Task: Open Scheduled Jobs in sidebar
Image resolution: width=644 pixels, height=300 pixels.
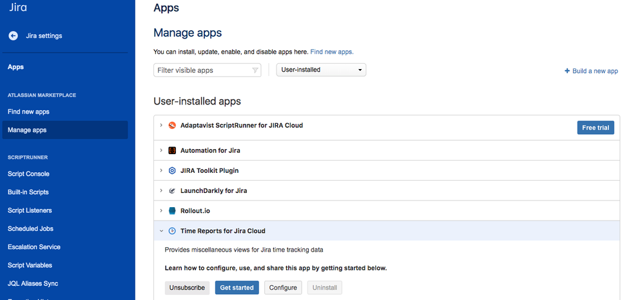Action: click(x=30, y=228)
